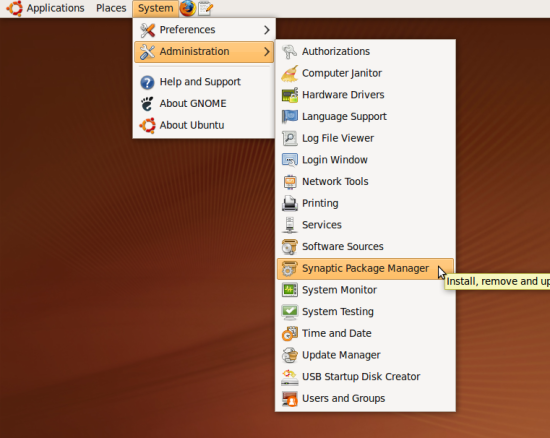Open About GNOME
550x438 pixels.
tap(204, 104)
